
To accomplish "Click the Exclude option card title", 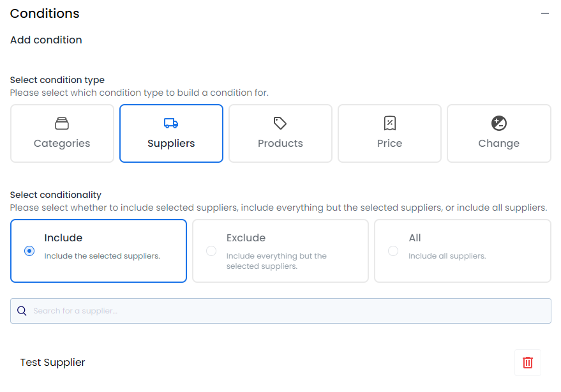I will tap(246, 237).
